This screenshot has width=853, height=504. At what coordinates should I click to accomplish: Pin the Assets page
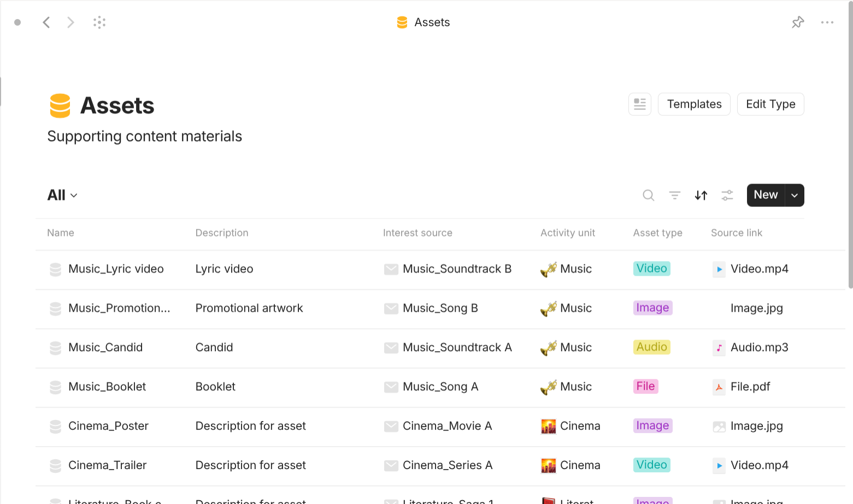[x=798, y=22]
